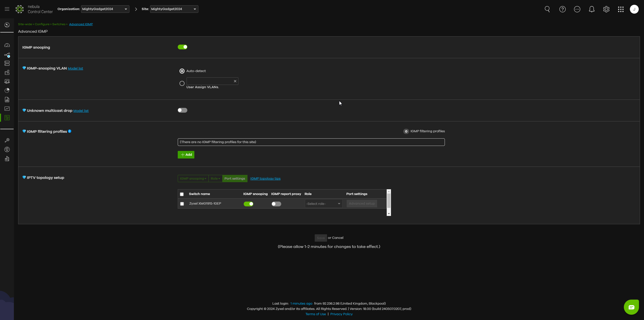Click the Add filtering profile button
The image size is (644, 320).
coord(186,155)
